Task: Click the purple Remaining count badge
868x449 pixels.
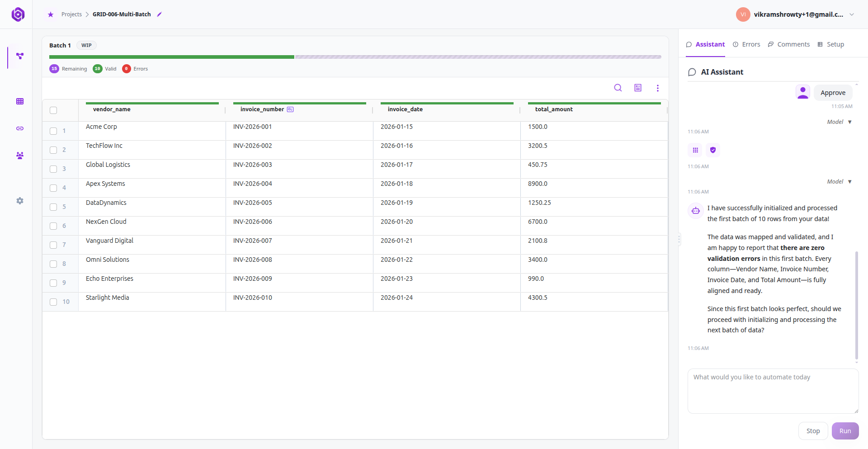Action: (54, 69)
